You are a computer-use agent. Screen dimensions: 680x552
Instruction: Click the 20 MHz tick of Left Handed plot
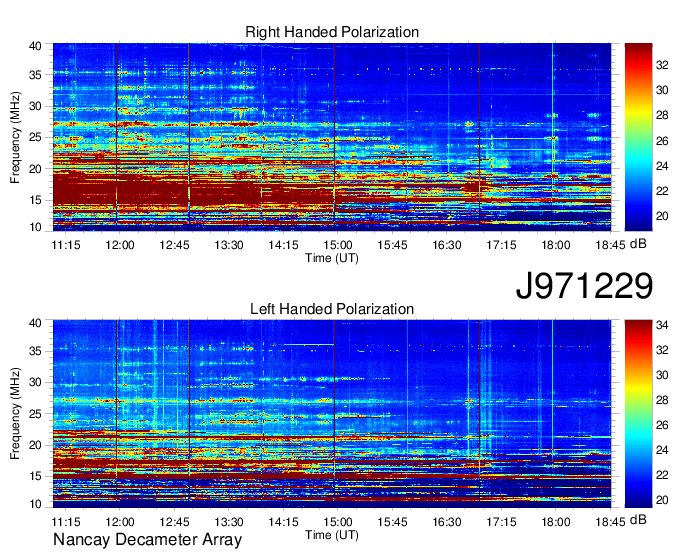pyautogui.click(x=35, y=445)
